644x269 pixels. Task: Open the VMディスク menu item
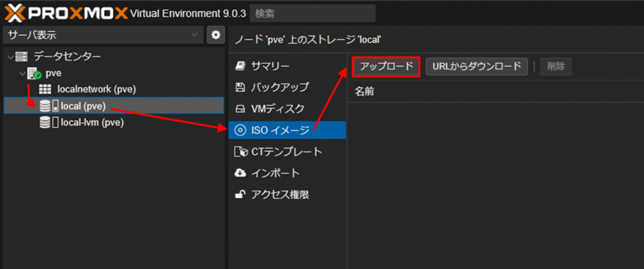(x=277, y=109)
